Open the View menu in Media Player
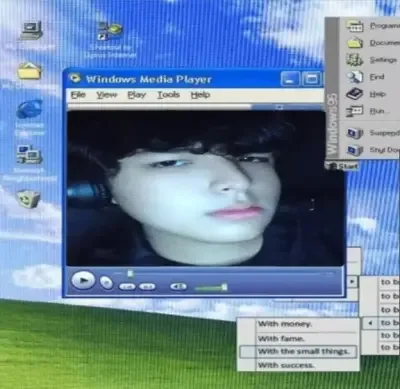 [107, 95]
